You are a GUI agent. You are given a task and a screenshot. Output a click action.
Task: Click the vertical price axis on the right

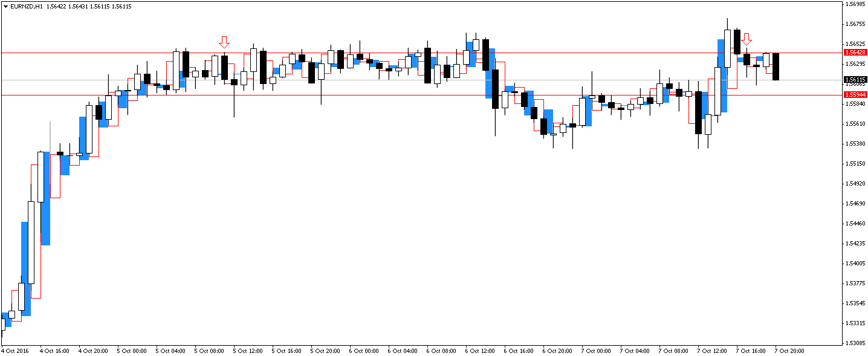click(x=852, y=181)
